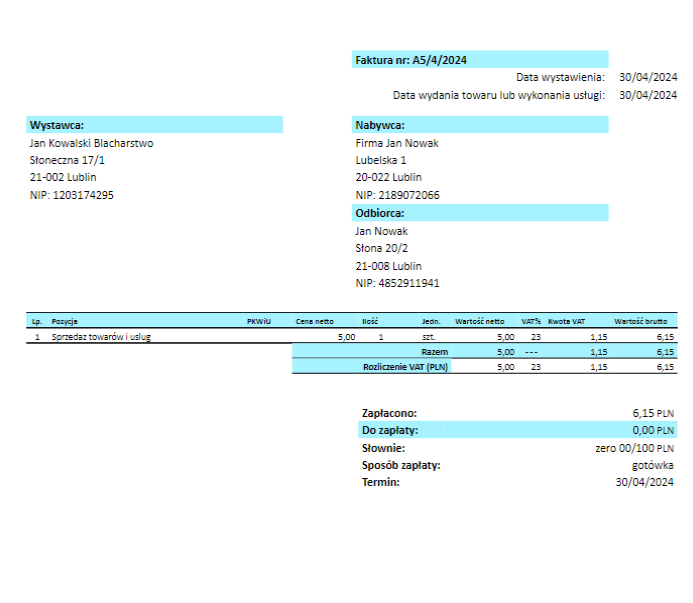Click the Nabywca section header
693x603 pixels.
(480, 125)
